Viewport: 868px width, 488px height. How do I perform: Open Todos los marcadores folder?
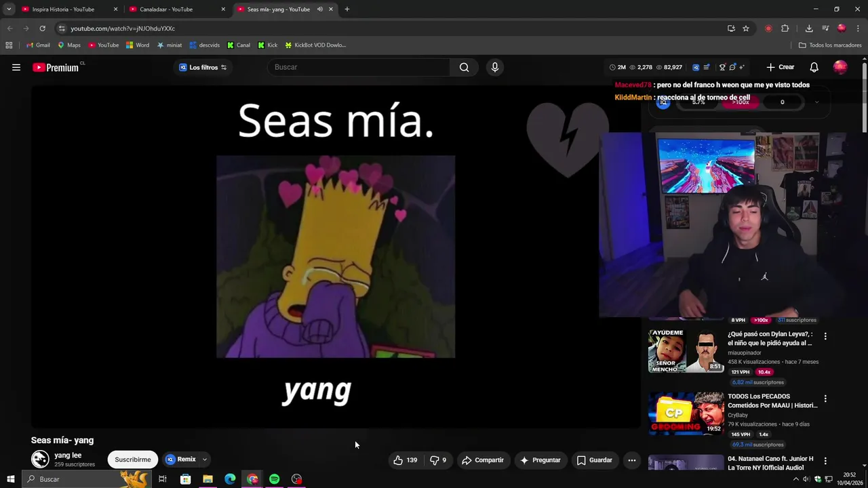pyautogui.click(x=830, y=45)
